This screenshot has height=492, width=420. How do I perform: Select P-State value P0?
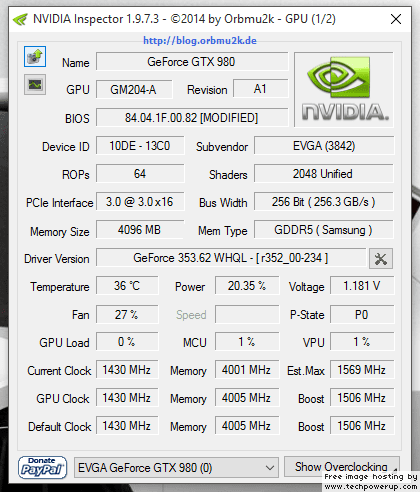pos(362,314)
